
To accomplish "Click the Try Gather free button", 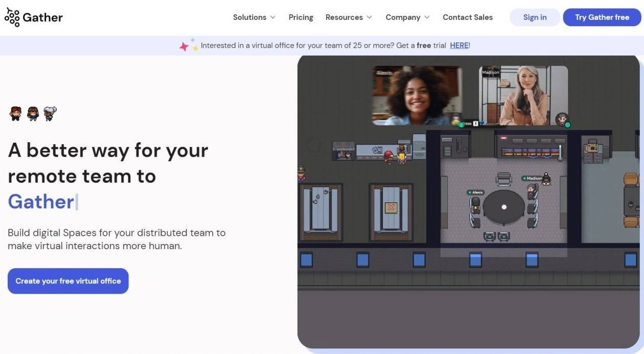I will (x=602, y=17).
